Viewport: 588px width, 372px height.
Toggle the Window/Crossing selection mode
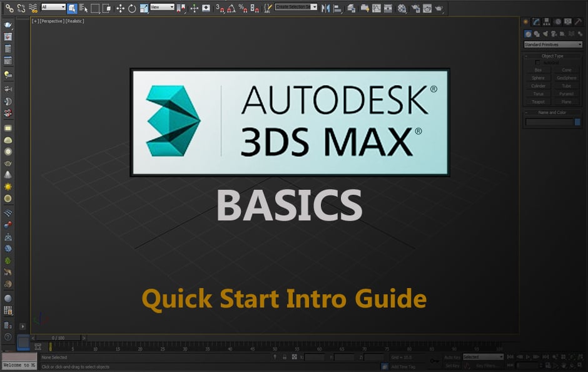click(106, 8)
